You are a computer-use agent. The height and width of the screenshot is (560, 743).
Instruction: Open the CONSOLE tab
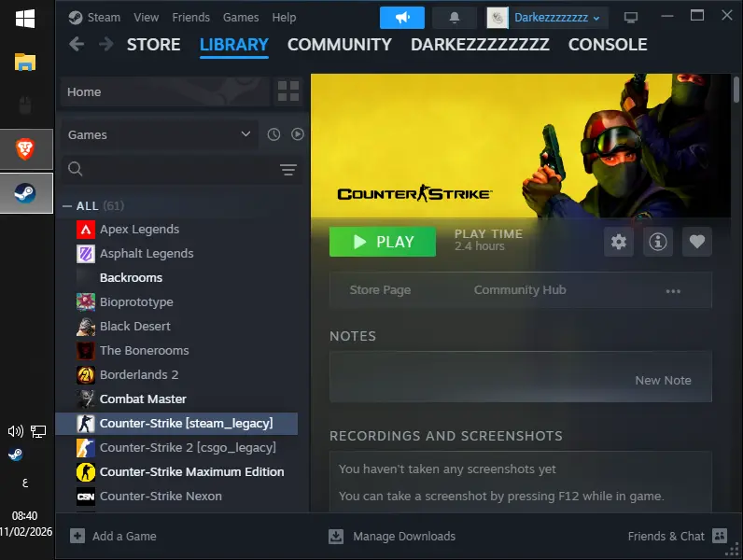point(608,45)
